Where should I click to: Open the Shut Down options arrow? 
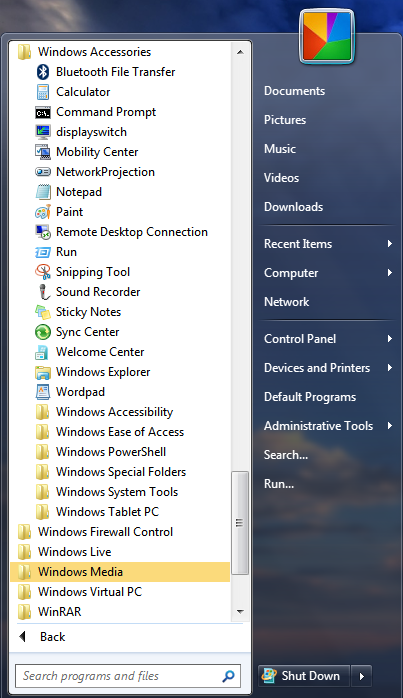pos(361,676)
